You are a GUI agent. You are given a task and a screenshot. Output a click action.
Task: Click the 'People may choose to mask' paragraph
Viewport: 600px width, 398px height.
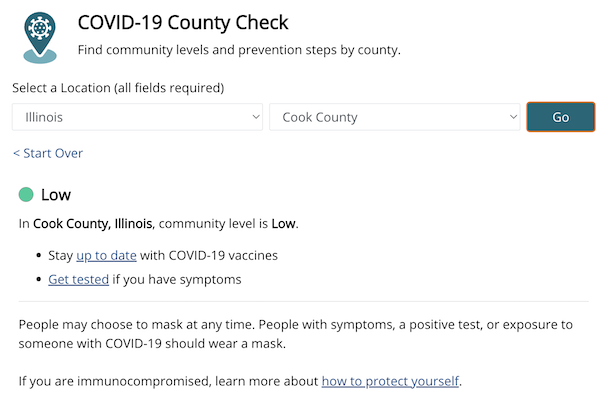(295, 334)
